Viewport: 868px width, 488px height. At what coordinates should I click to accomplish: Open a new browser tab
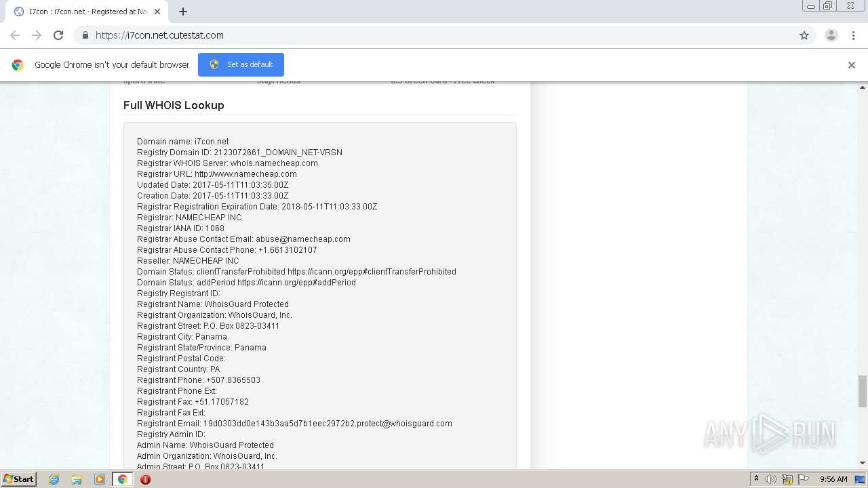pyautogui.click(x=183, y=12)
